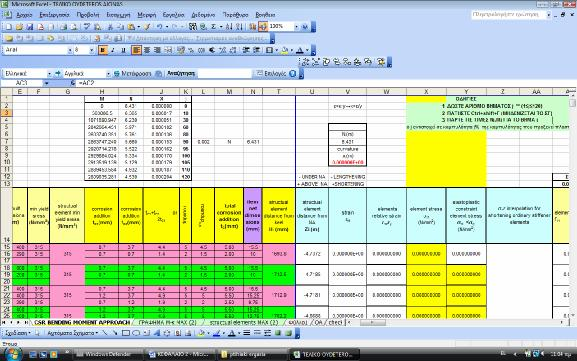Click the AutoSum sigma icon
The image size is (577, 361).
[x=214, y=26]
